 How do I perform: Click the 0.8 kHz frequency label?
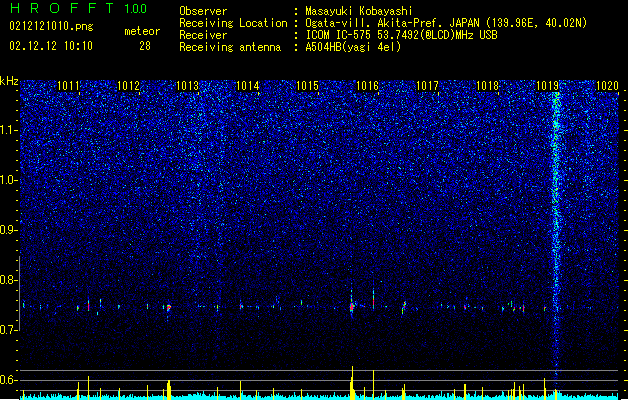coord(9,280)
